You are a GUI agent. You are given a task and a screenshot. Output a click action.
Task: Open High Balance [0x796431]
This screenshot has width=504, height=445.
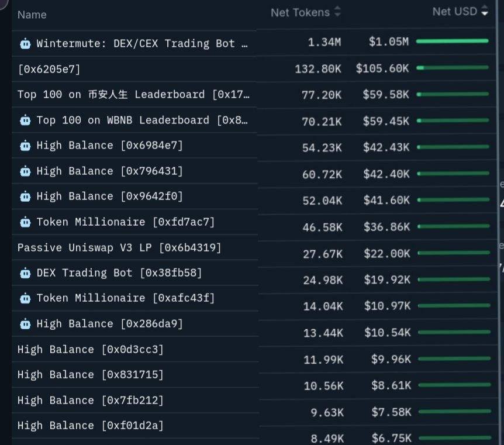click(x=109, y=171)
